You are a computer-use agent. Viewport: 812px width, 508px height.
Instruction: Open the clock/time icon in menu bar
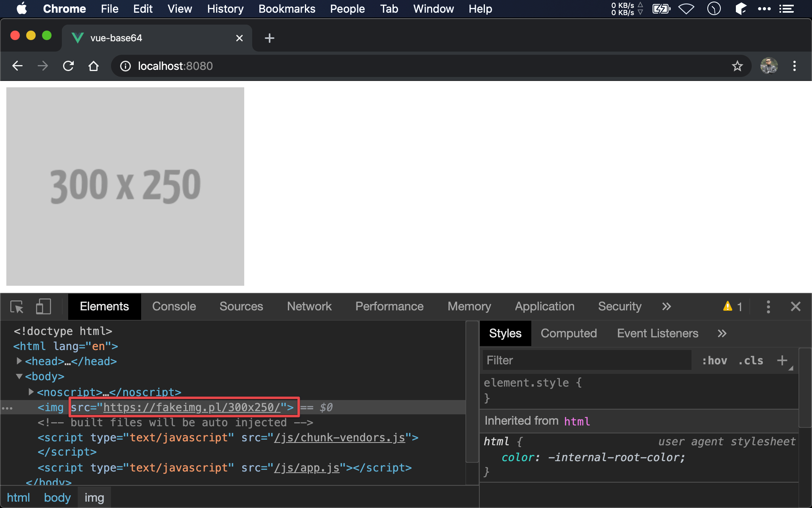[x=714, y=8]
